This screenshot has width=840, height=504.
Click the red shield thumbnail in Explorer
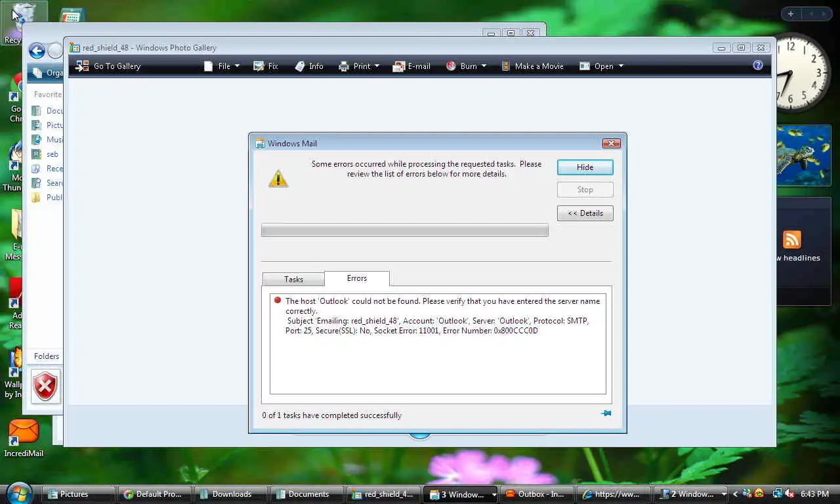45,387
